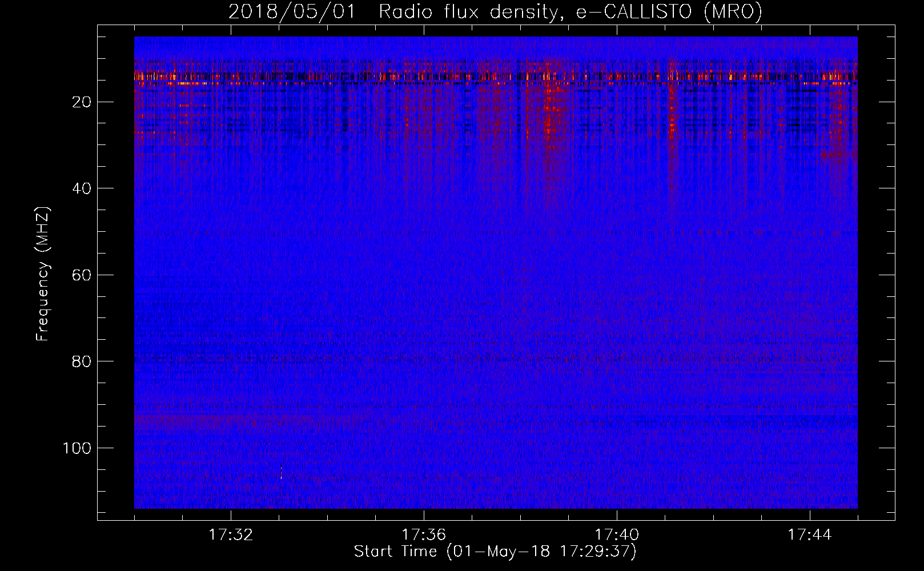
Task: Click the 17:40 time axis label
Action: point(617,535)
